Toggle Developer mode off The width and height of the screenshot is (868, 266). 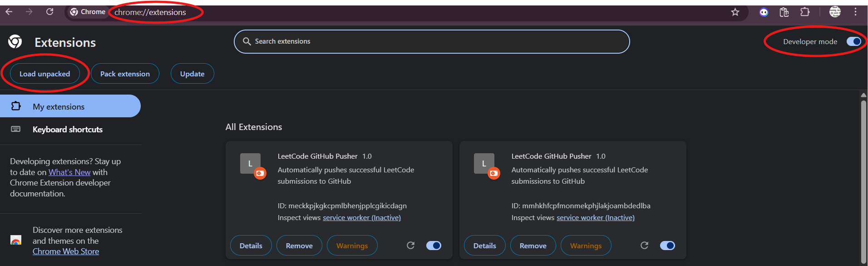(854, 41)
